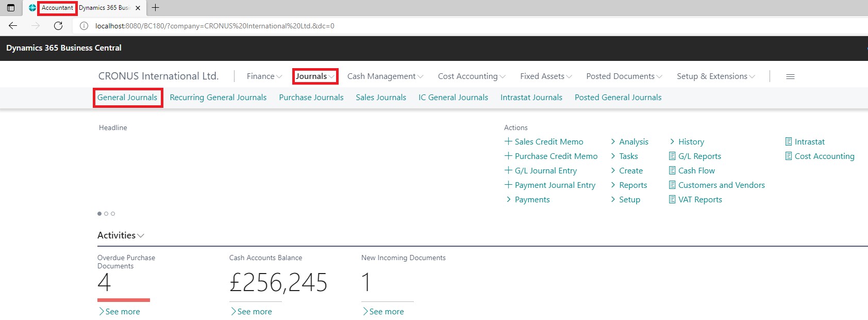The width and height of the screenshot is (868, 320).
Task: Open Intrastat Journals
Action: point(531,97)
